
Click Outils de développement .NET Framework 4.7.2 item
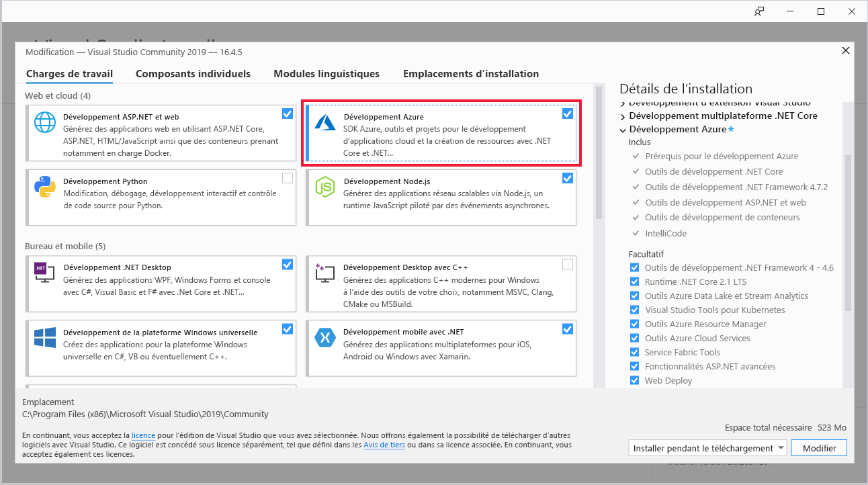coord(736,187)
